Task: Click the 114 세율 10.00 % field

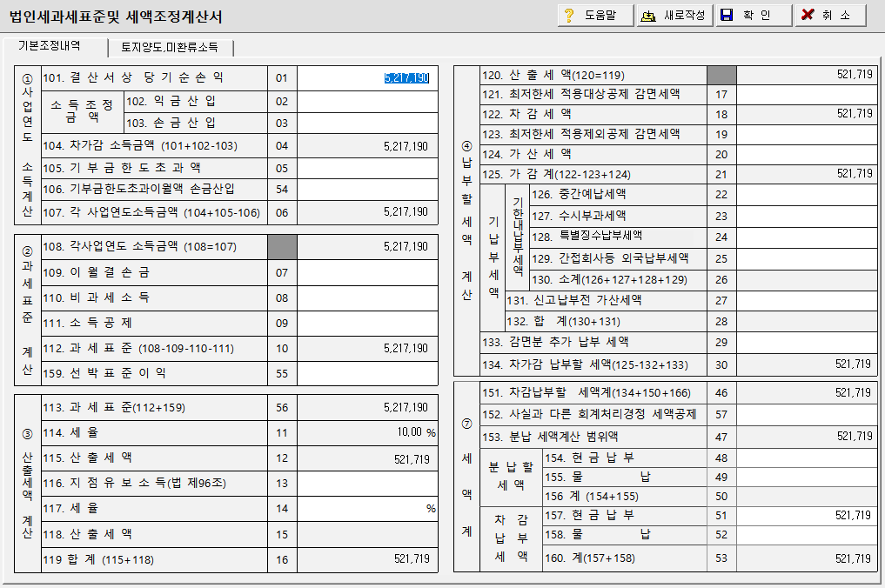Action: pos(367,433)
